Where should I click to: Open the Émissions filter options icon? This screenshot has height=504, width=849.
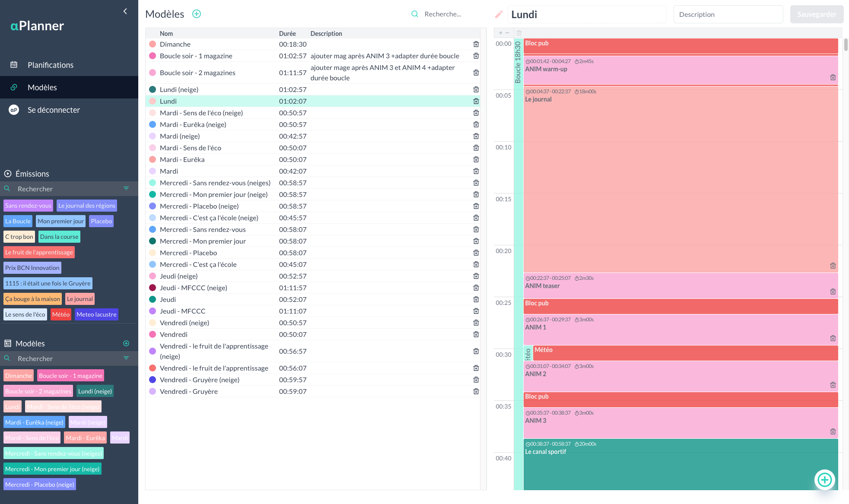click(126, 188)
